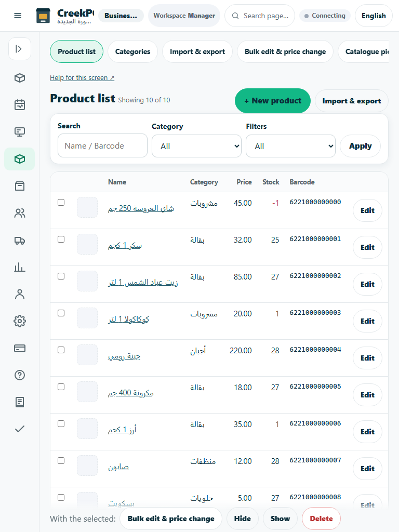The width and height of the screenshot is (399, 532).
Task: Delete the selected products
Action: (321, 518)
